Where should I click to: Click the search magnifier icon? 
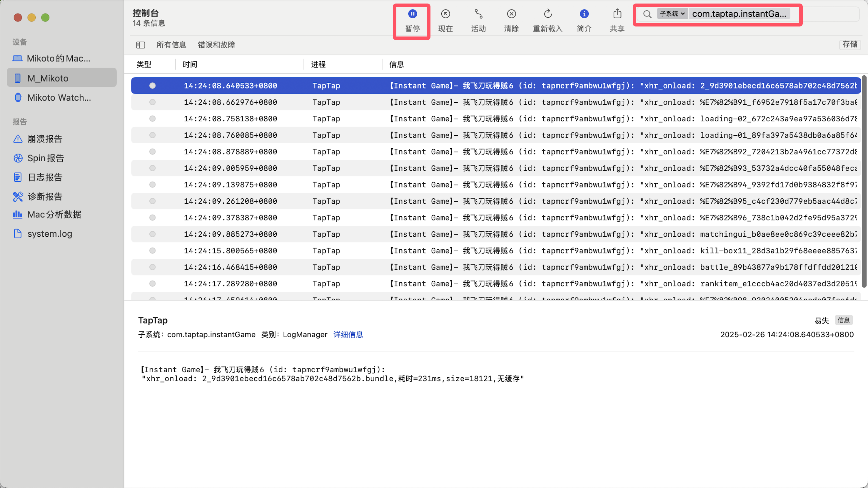pyautogui.click(x=647, y=14)
